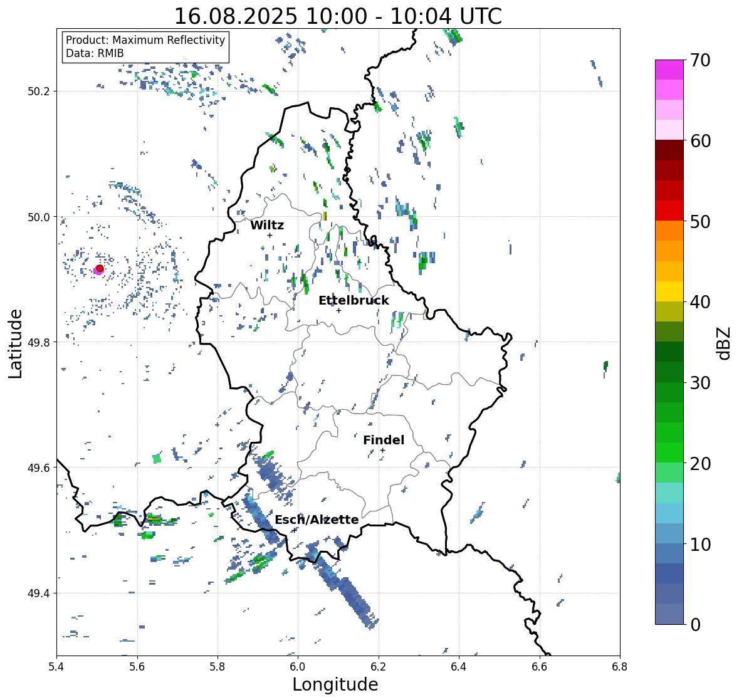739x700 pixels.
Task: Click the bright green 20 dBZ colorbar segment
Action: click(669, 452)
